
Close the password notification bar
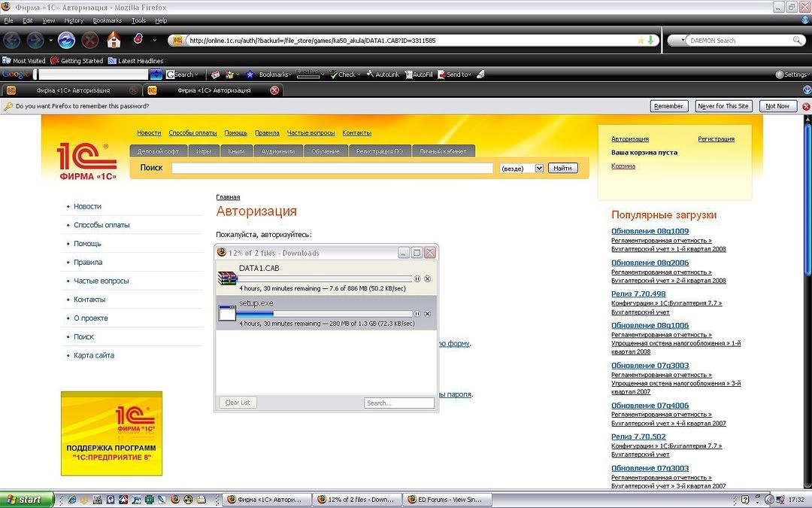[806, 106]
